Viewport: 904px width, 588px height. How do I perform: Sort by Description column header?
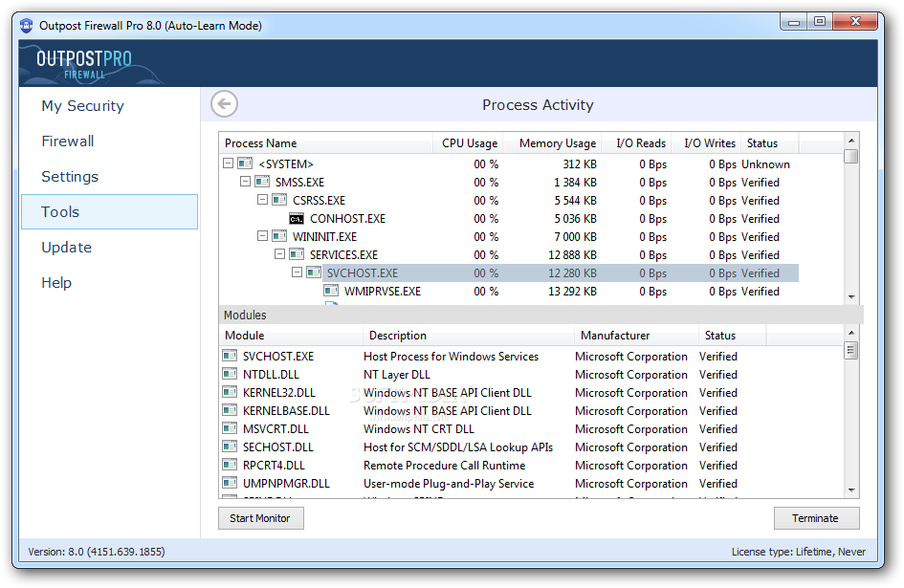click(469, 336)
